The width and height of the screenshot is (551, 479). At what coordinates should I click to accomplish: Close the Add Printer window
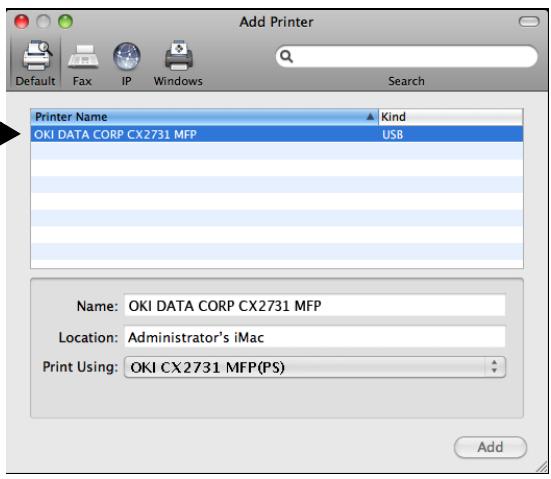[x=21, y=21]
